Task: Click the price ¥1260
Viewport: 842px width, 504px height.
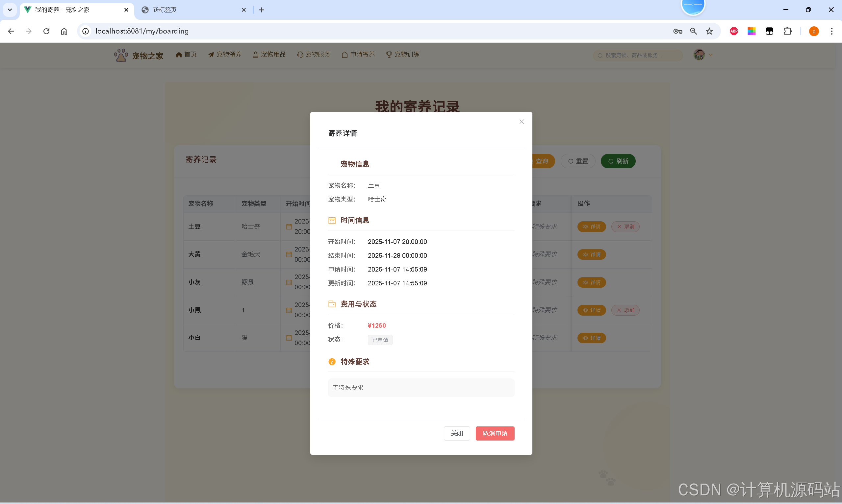Action: point(376,325)
